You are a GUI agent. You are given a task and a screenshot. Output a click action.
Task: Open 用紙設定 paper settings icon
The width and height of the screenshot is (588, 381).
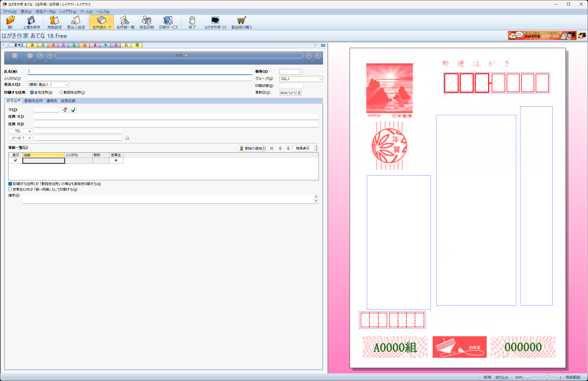pos(54,20)
